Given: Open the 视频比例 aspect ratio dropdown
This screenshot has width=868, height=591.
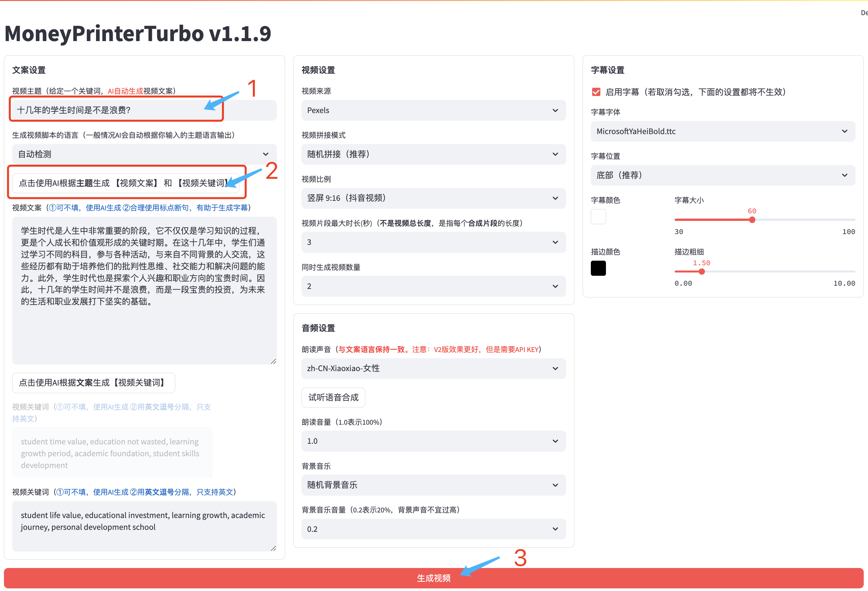Looking at the screenshot, I should point(433,198).
